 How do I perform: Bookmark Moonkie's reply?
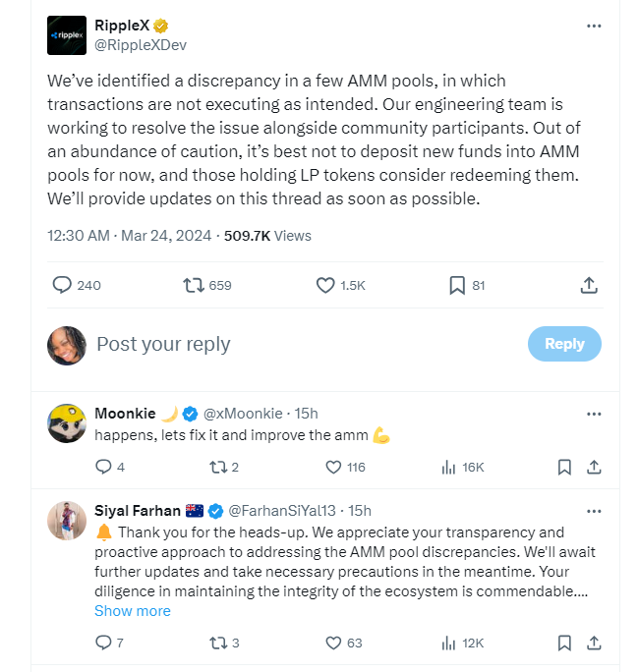[564, 467]
